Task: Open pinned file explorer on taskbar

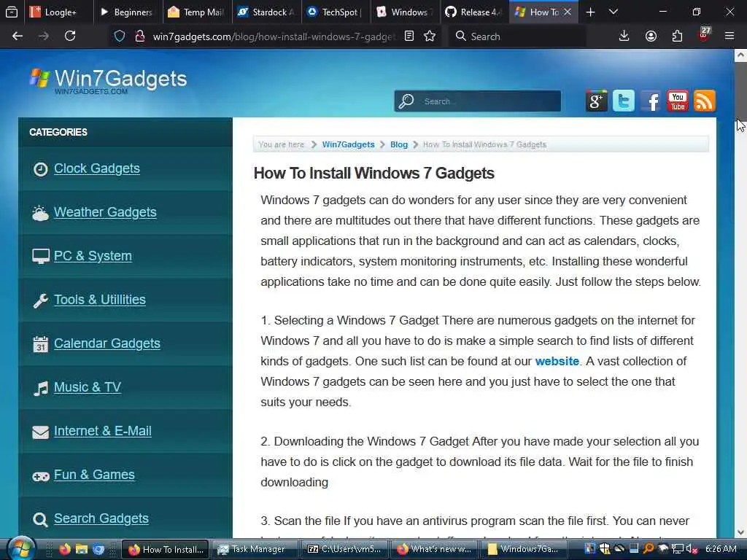Action: click(x=82, y=549)
